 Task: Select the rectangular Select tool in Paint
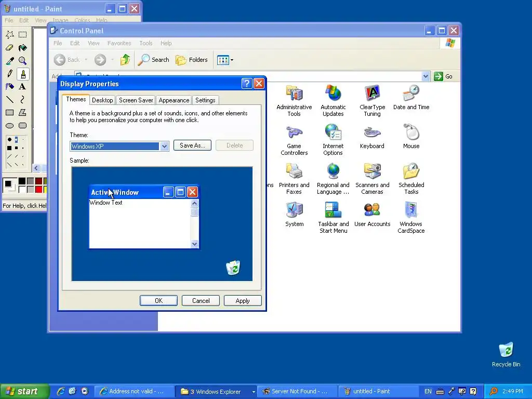point(23,34)
